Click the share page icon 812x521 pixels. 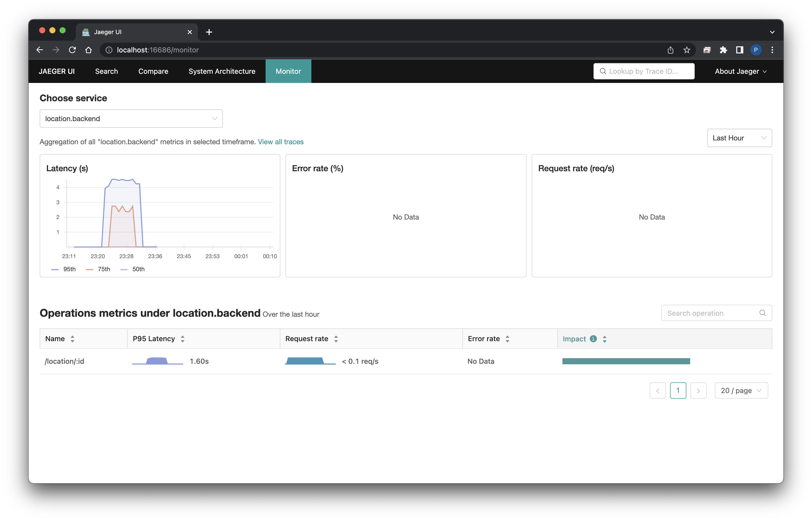click(670, 50)
